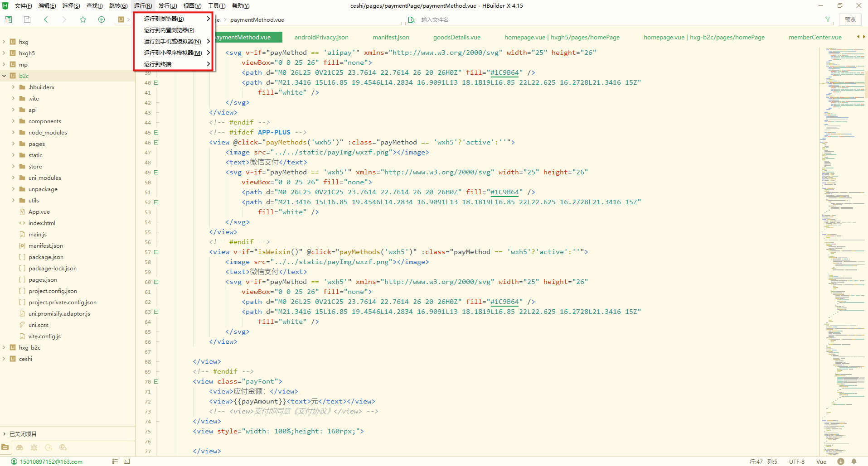
Task: Click the Git sync panel icon
Action: click(48, 447)
